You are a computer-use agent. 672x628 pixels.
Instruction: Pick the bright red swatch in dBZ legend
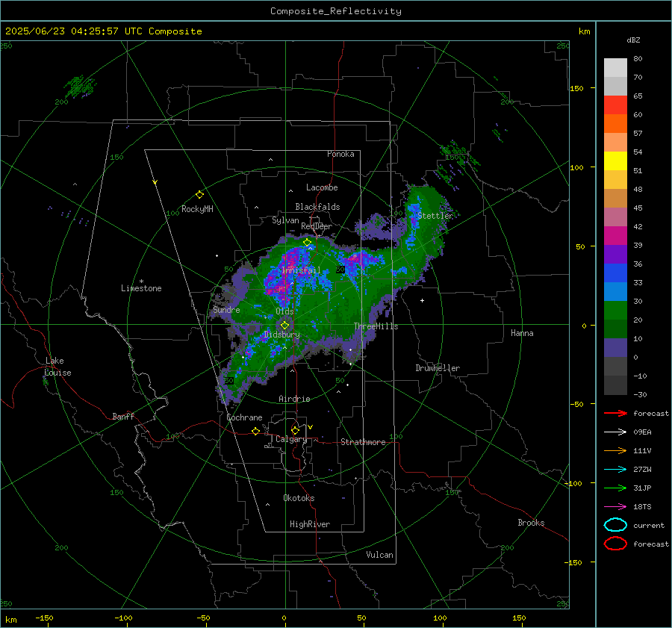615,105
